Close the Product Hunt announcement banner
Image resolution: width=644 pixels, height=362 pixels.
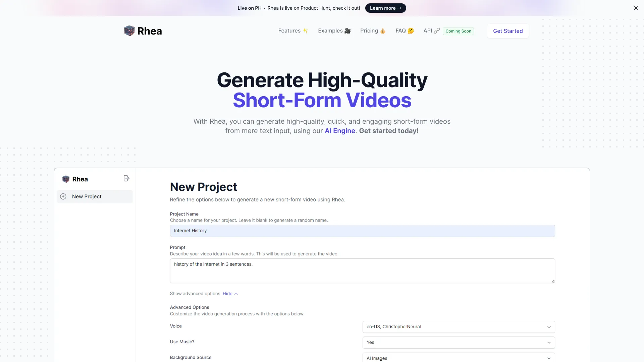636,8
